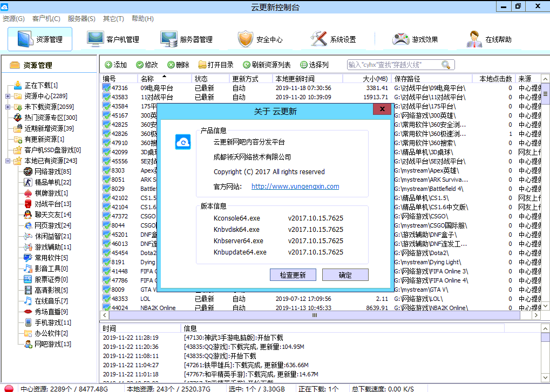This screenshot has width=550, height=392.
Task: Click down arrow of resource list scrollbar
Action: click(545, 306)
